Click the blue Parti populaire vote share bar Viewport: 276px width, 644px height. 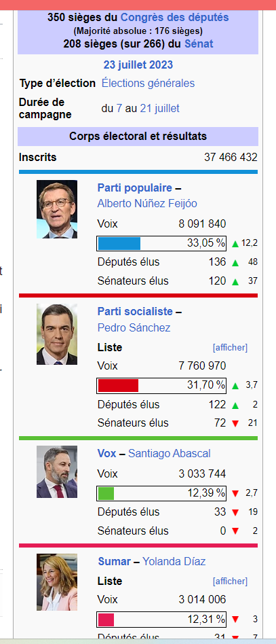[119, 243]
